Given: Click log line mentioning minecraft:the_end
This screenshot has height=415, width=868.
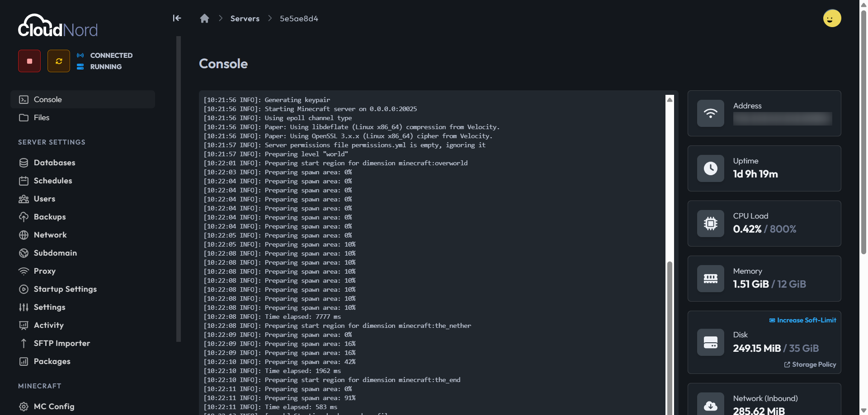Looking at the screenshot, I should coord(332,380).
